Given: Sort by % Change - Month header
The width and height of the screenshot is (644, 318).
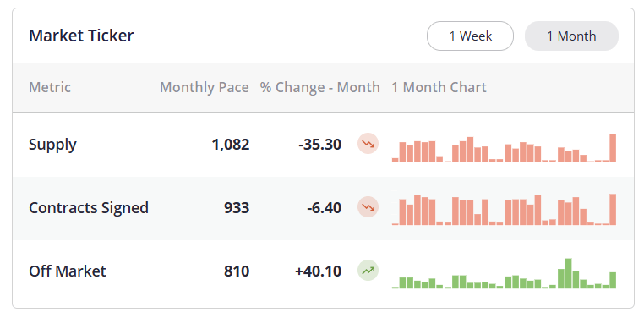Looking at the screenshot, I should point(320,87).
